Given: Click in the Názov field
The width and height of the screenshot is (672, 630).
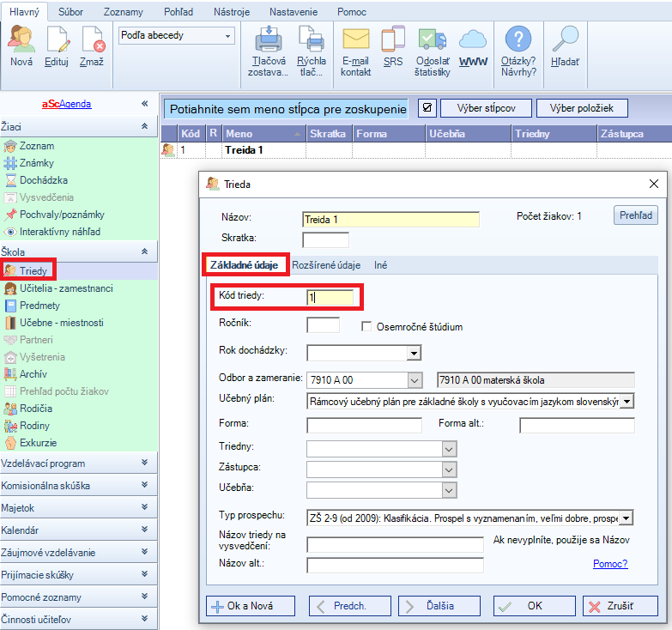Looking at the screenshot, I should pyautogui.click(x=390, y=220).
